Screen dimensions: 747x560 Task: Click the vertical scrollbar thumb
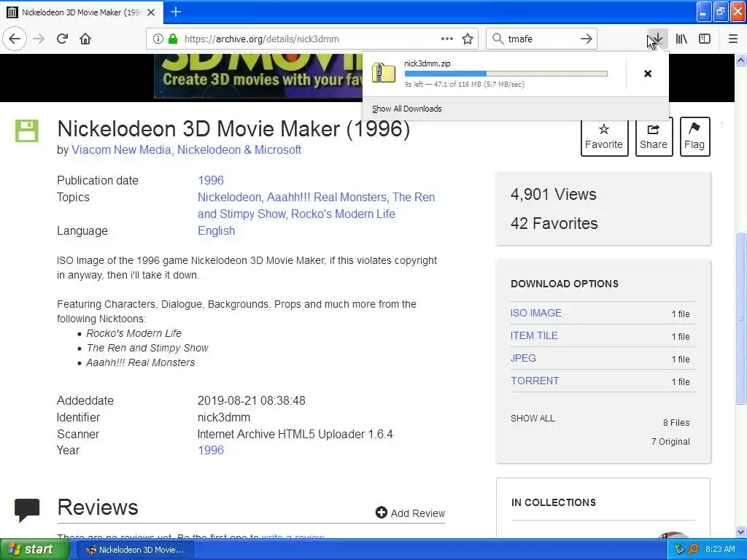[x=741, y=318]
